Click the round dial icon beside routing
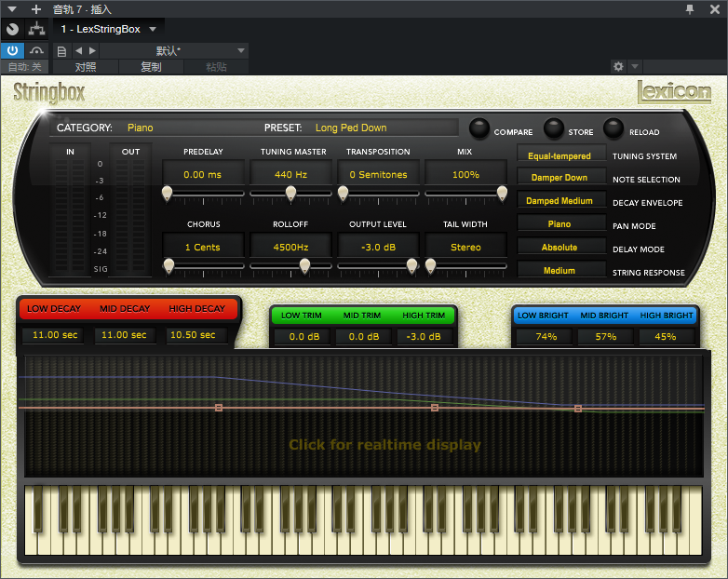This screenshot has height=579, width=728. click(x=12, y=29)
